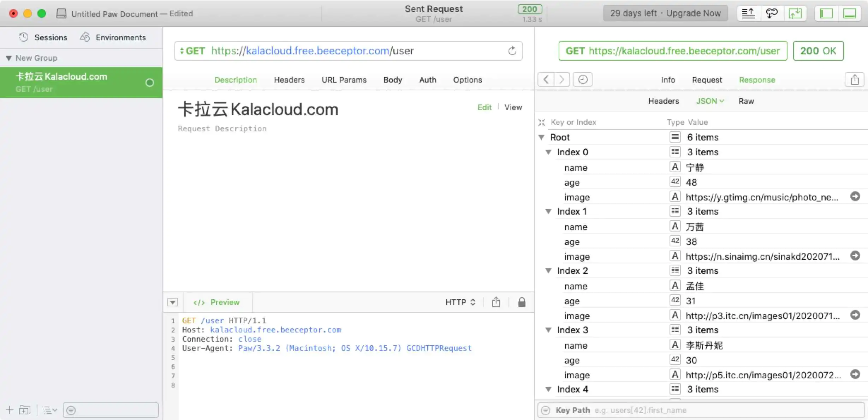Add new request with plus icon
Screen dimensions: 868x420
10,410
